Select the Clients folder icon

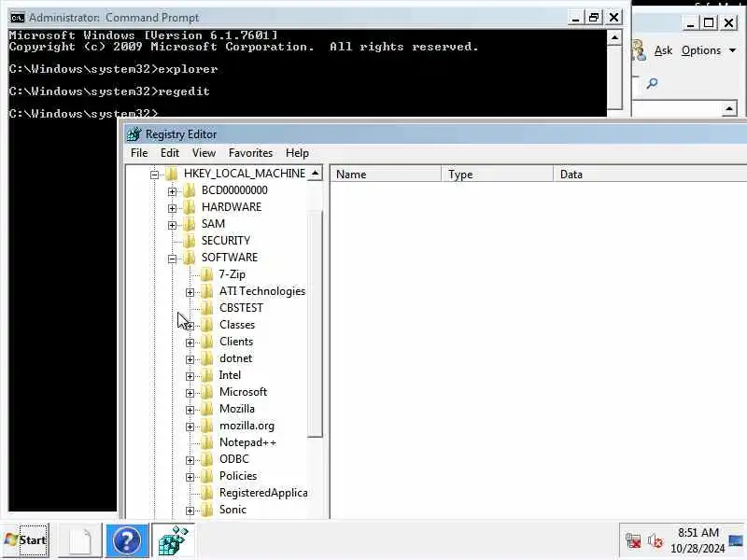tap(206, 342)
